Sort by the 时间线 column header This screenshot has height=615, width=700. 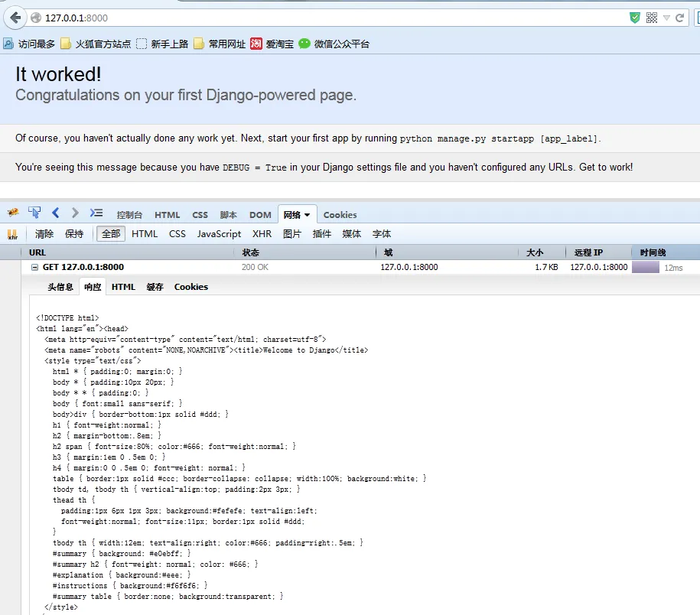(666, 252)
